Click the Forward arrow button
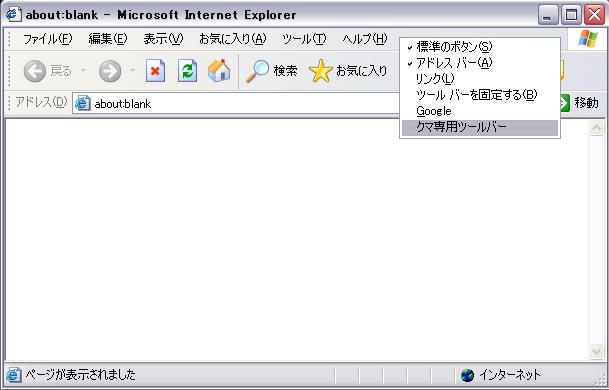The image size is (609, 390). pos(110,71)
